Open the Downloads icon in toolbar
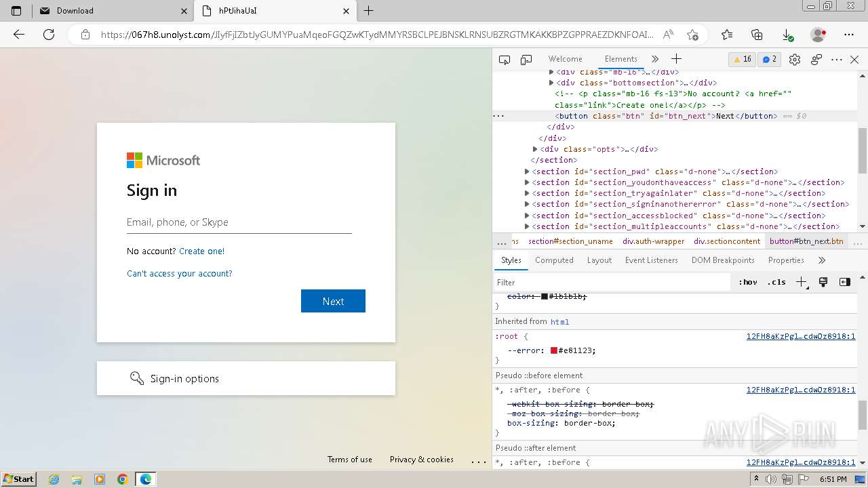The height and width of the screenshot is (488, 868). (787, 35)
